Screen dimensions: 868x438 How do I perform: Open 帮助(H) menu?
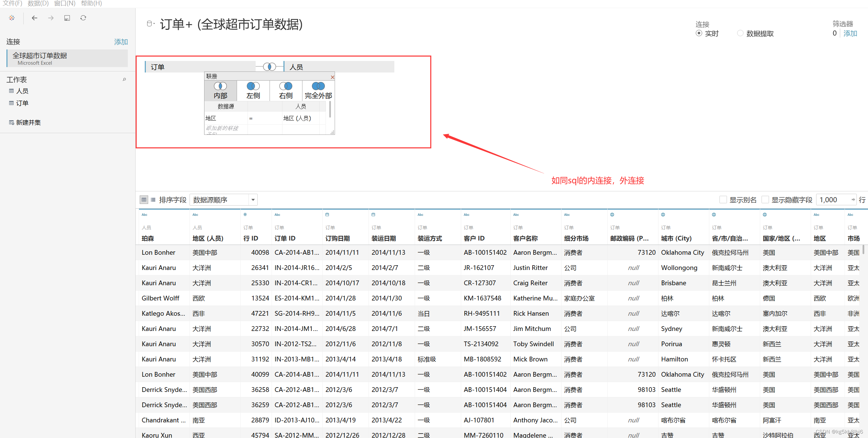pyautogui.click(x=91, y=3)
